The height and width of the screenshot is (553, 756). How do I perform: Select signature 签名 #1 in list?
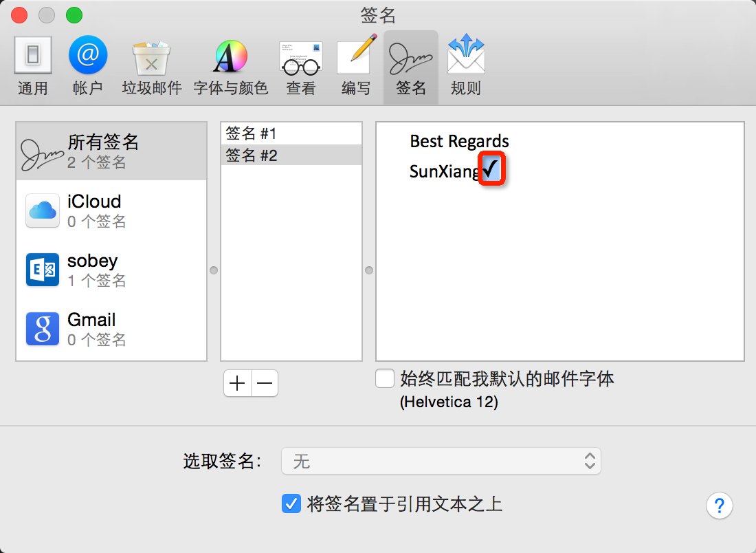tap(291, 133)
